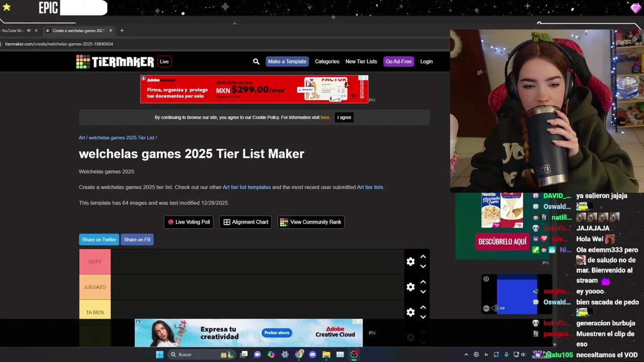Open the Art tier list templates link
The height and width of the screenshot is (362, 644).
pos(247,187)
